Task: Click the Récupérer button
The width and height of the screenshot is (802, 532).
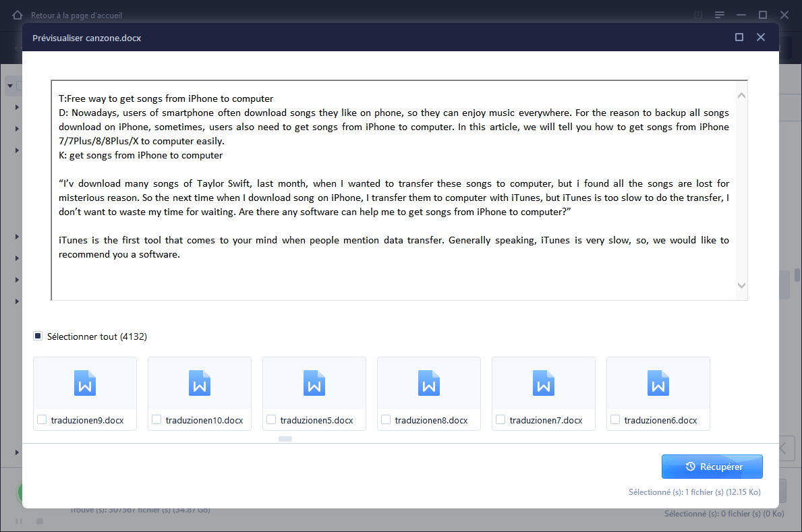Action: (x=712, y=467)
